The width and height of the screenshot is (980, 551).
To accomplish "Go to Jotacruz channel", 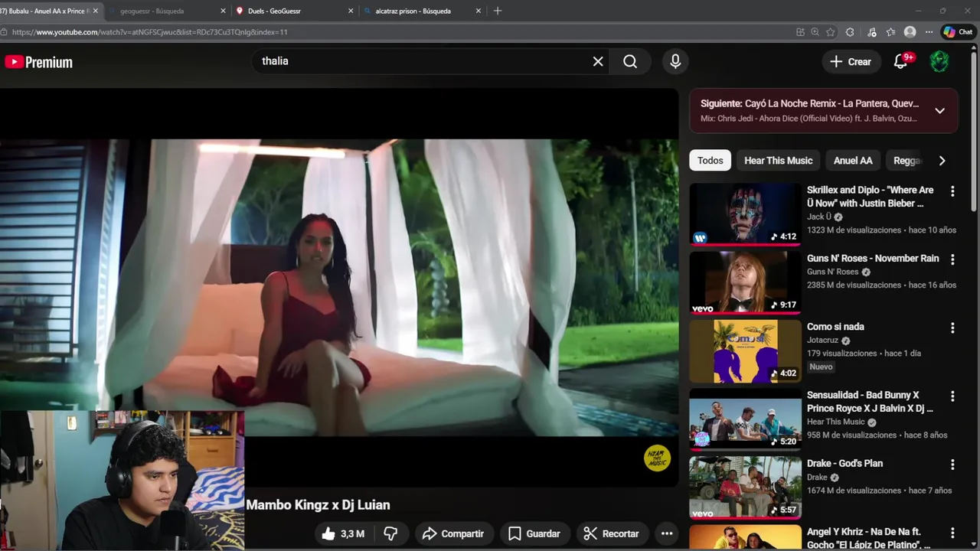I will coord(823,340).
